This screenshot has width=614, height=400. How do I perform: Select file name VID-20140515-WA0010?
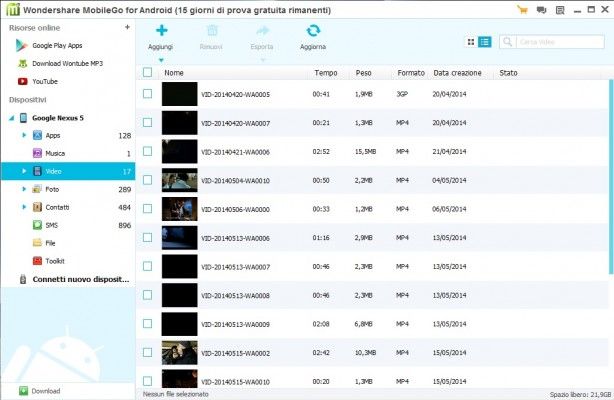pos(235,382)
